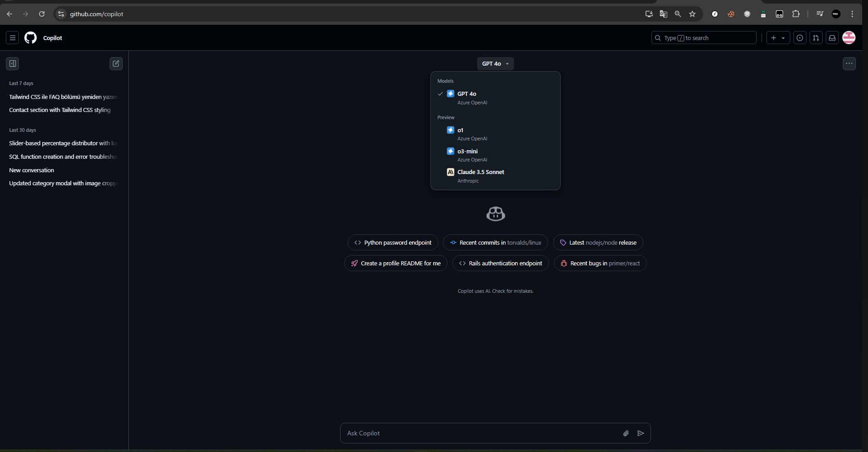
Task: Open Slider-based percentage distributor conversation
Action: pyautogui.click(x=64, y=143)
